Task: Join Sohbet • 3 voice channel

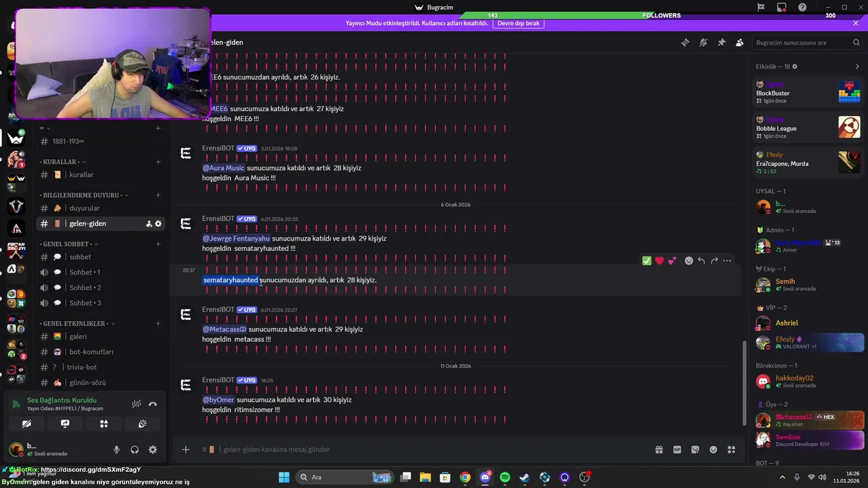Action: point(100,303)
